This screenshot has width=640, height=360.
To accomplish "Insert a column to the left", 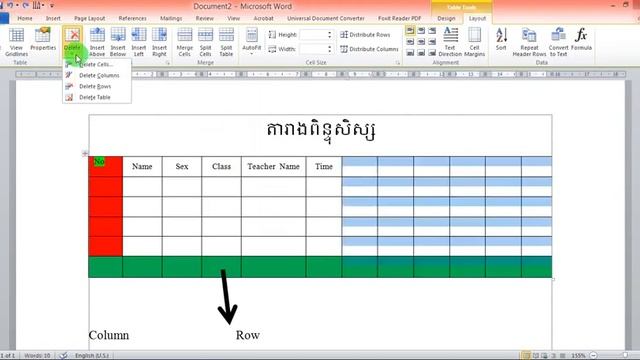I will (139, 42).
